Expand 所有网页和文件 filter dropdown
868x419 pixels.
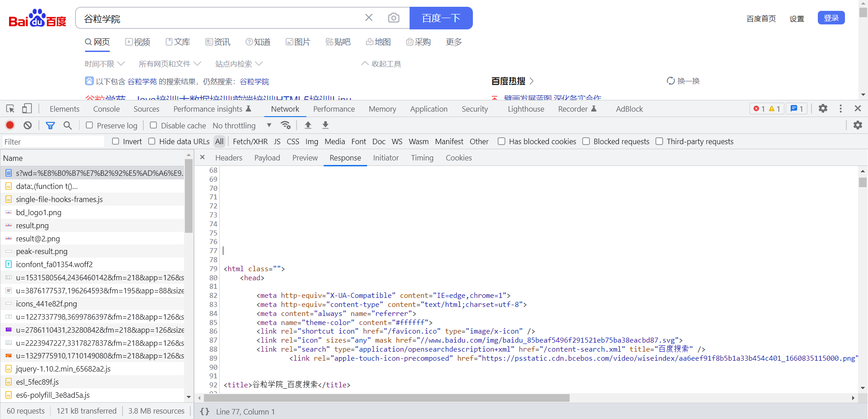(170, 64)
